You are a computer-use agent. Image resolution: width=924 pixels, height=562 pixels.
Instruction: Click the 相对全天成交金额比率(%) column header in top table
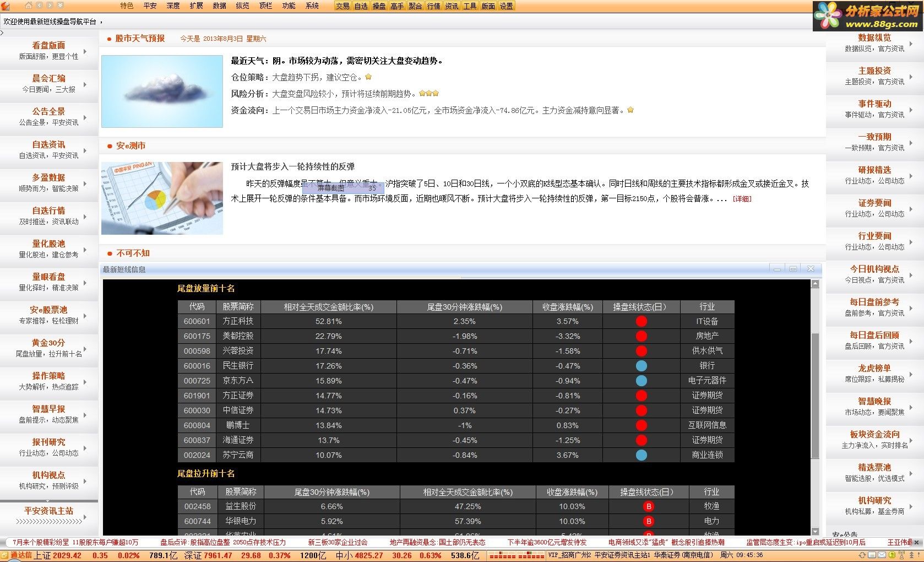328,307
